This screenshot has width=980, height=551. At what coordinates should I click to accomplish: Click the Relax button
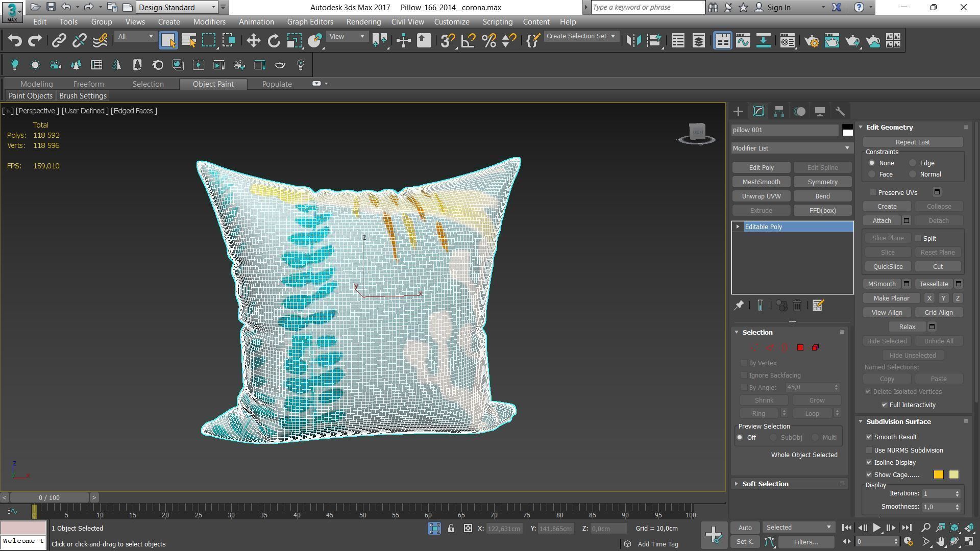coord(907,327)
